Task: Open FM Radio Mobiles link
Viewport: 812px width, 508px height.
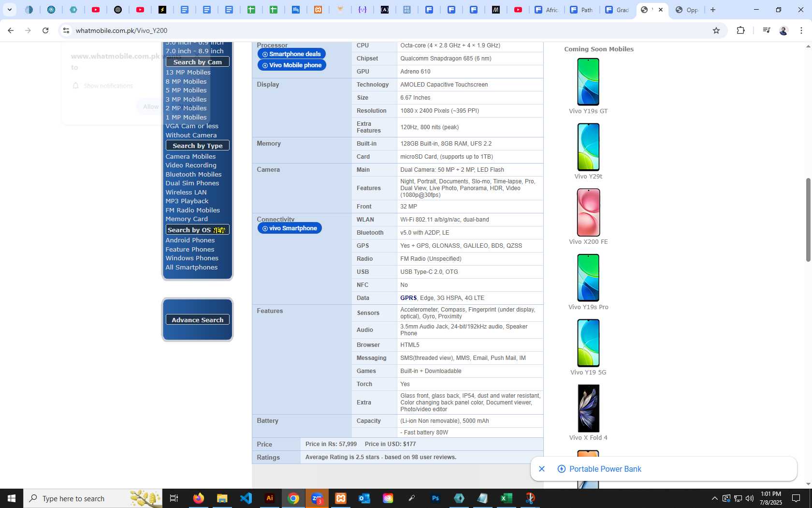Action: click(192, 210)
